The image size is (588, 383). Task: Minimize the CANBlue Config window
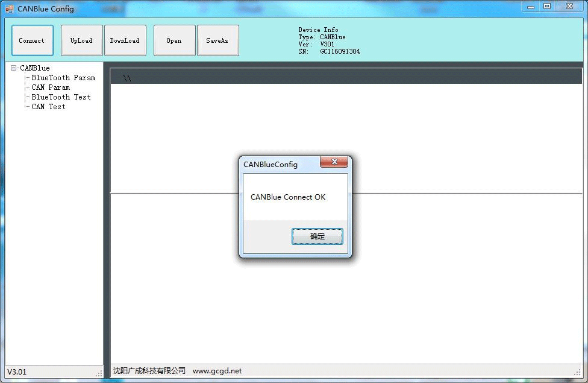531,7
